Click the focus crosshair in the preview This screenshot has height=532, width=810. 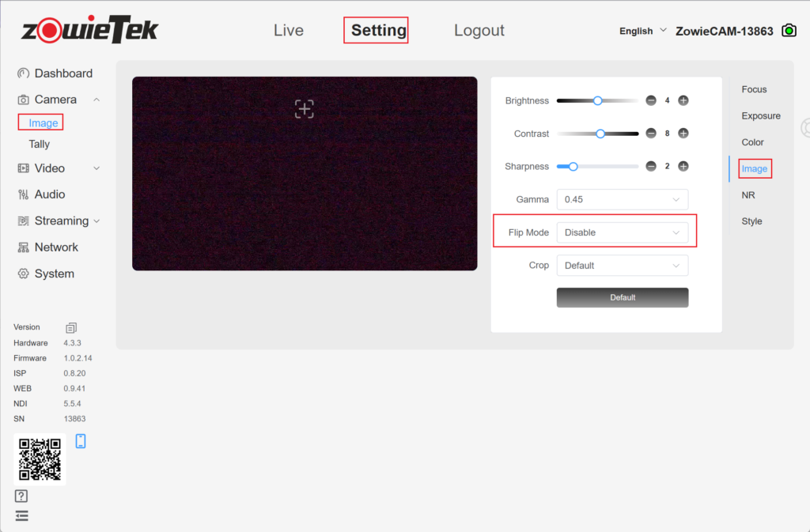point(305,109)
